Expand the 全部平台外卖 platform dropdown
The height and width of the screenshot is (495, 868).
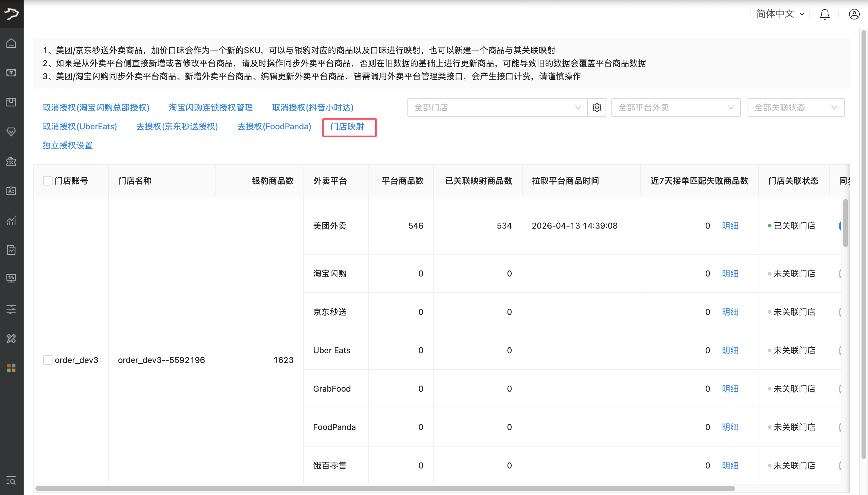click(676, 108)
